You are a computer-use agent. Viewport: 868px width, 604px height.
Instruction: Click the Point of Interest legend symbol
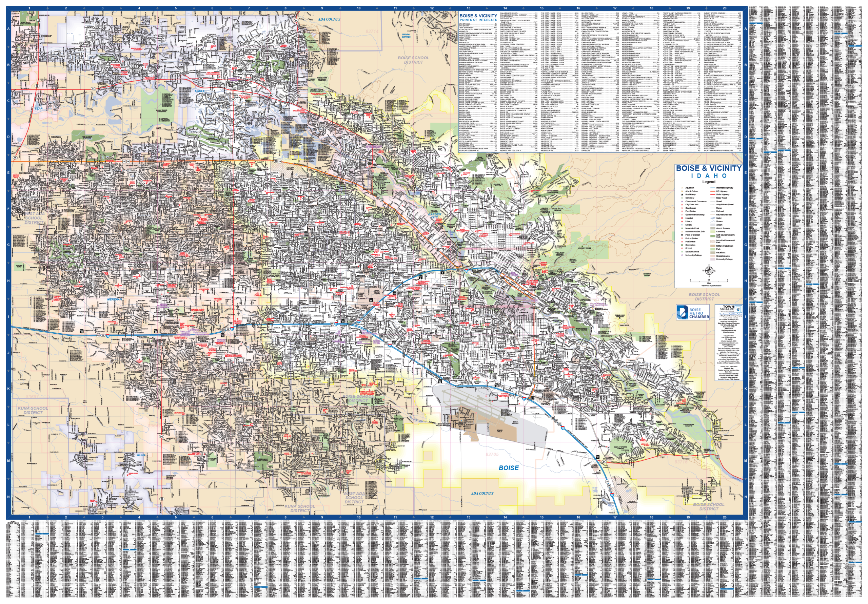[682, 235]
